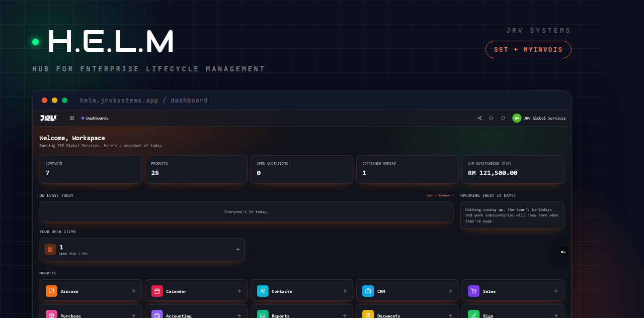
Task: Select the Dashboards breadcrumb tab
Action: coord(95,118)
